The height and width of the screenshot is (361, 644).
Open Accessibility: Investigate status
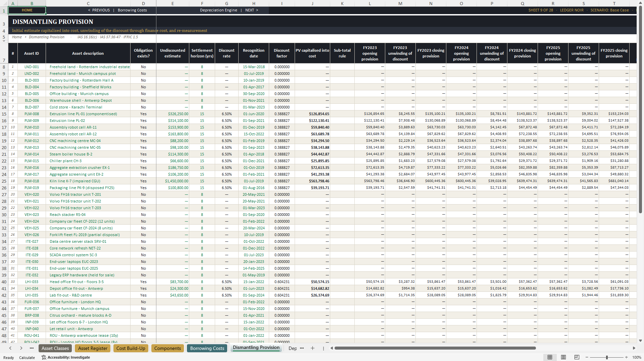pos(66,357)
